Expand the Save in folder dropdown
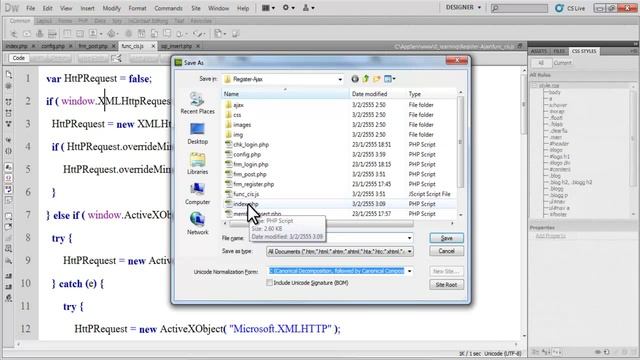 coord(340,79)
